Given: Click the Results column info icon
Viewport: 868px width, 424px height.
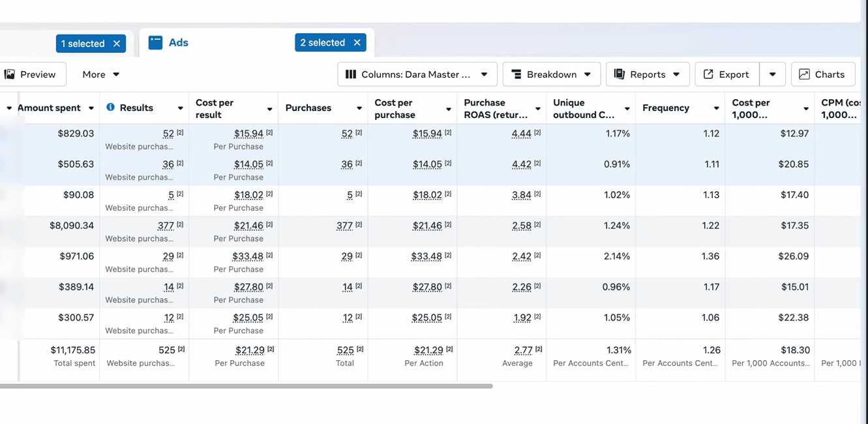Looking at the screenshot, I should (x=110, y=108).
